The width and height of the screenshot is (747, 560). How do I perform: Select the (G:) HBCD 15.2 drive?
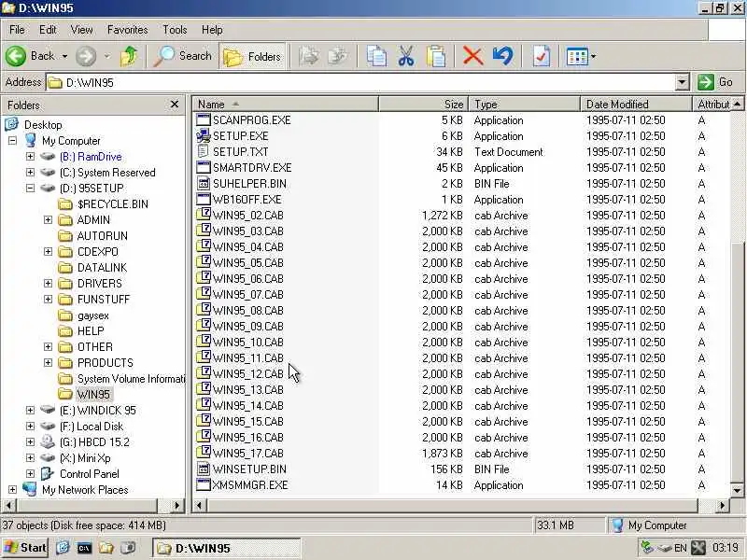pyautogui.click(x=94, y=441)
